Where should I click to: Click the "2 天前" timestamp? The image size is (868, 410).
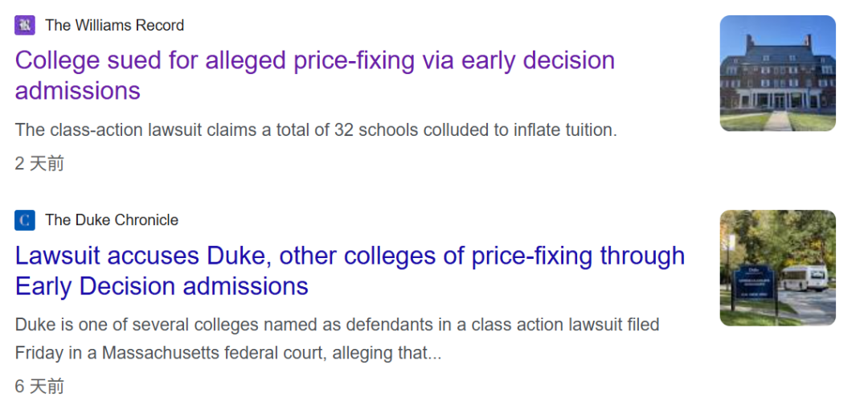tap(39, 164)
